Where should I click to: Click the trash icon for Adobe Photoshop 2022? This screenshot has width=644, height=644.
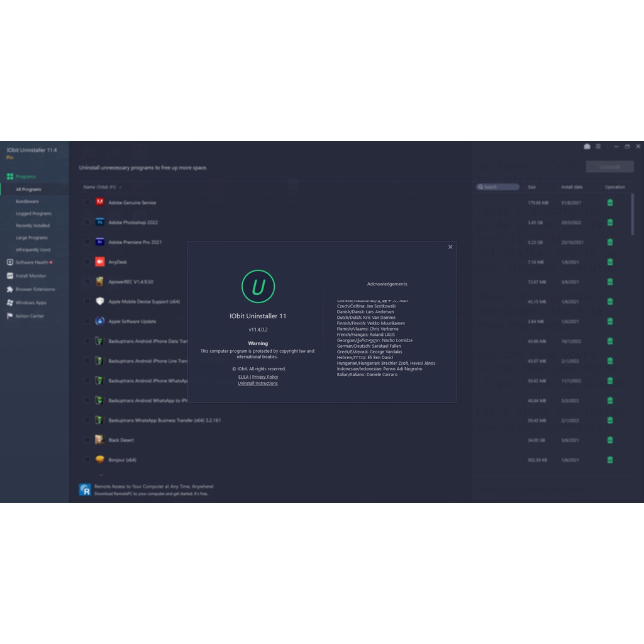coord(610,222)
